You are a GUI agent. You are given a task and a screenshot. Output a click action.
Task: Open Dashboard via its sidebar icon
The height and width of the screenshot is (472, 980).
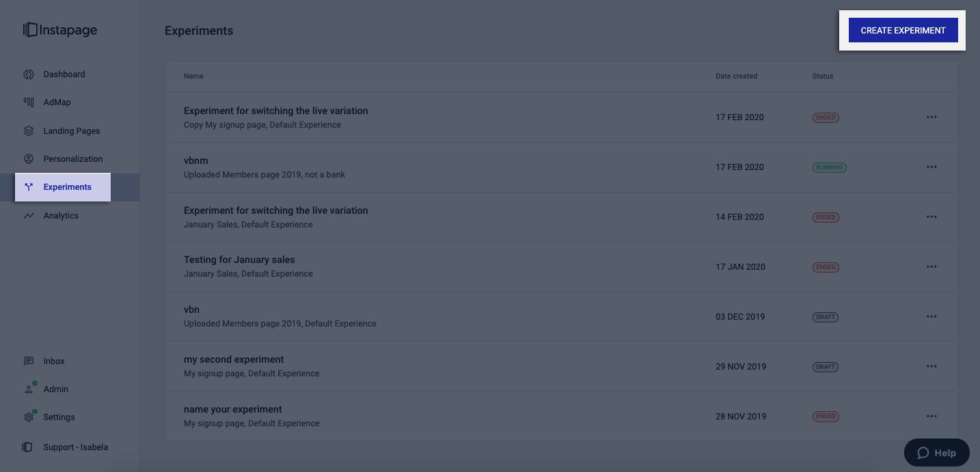(x=29, y=74)
